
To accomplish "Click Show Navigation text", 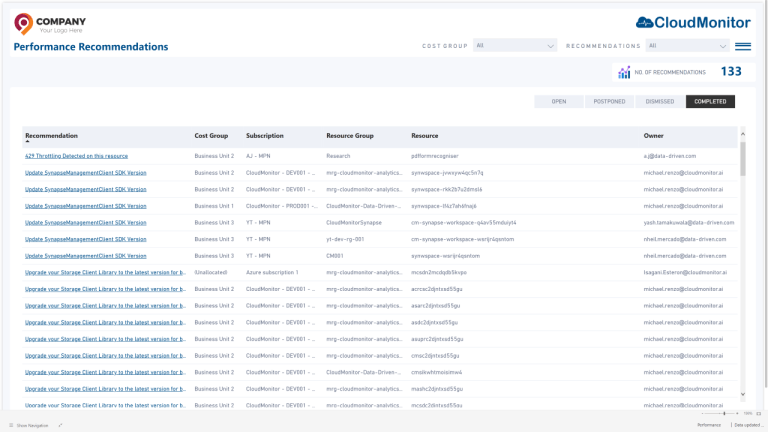I will [x=32, y=426].
